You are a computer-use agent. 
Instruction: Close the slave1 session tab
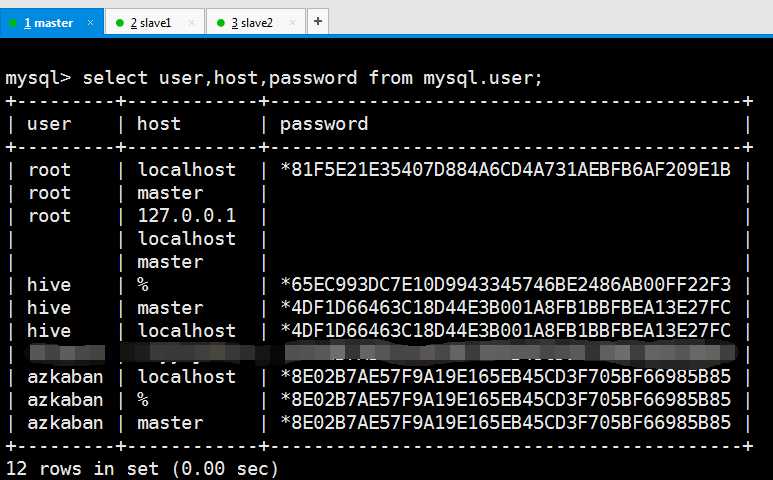(x=191, y=23)
